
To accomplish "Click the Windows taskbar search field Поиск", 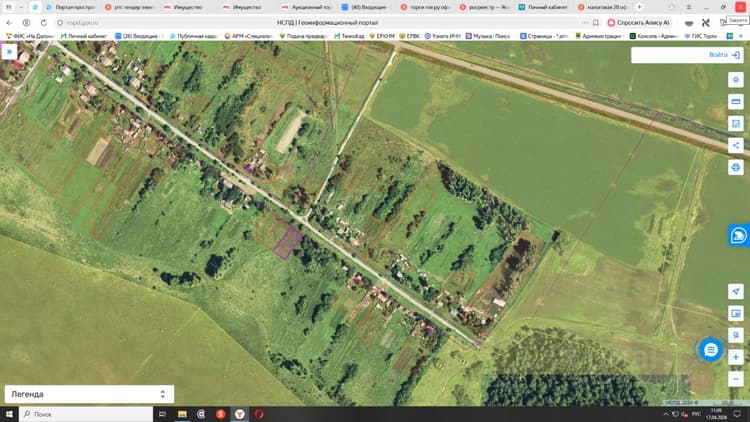I will [x=86, y=414].
